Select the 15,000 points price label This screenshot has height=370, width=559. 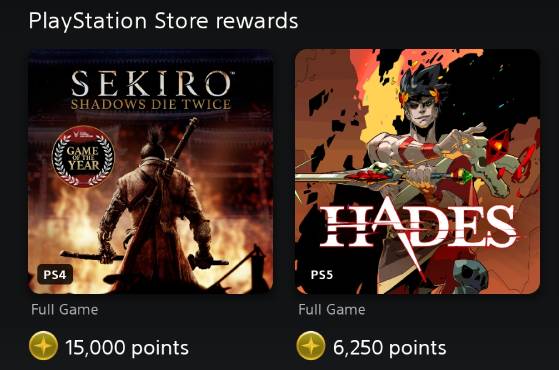click(127, 348)
